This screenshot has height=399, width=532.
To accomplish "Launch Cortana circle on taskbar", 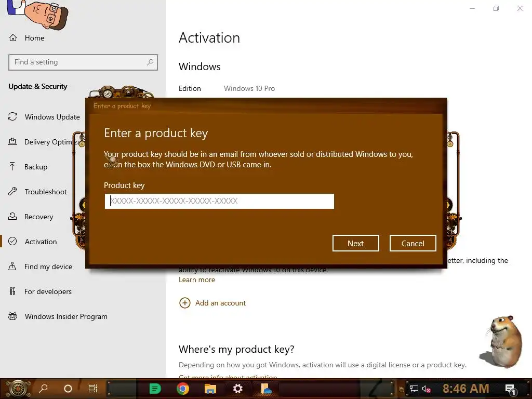I will point(68,389).
